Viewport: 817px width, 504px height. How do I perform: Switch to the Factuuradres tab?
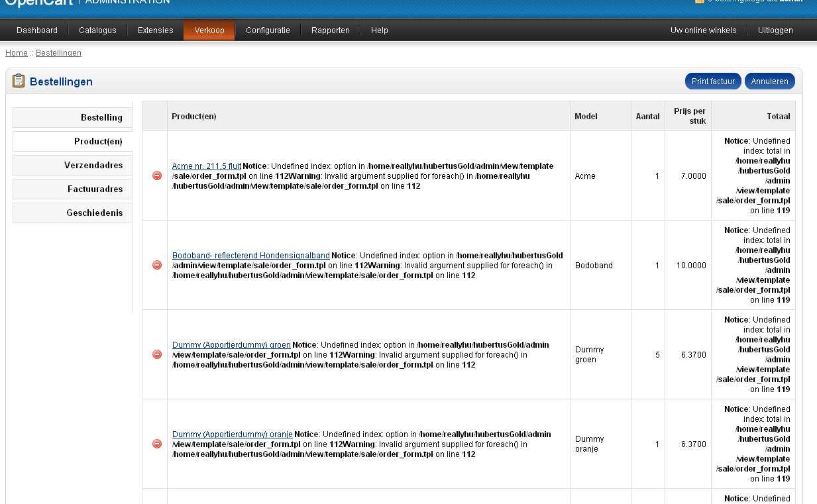pos(72,189)
